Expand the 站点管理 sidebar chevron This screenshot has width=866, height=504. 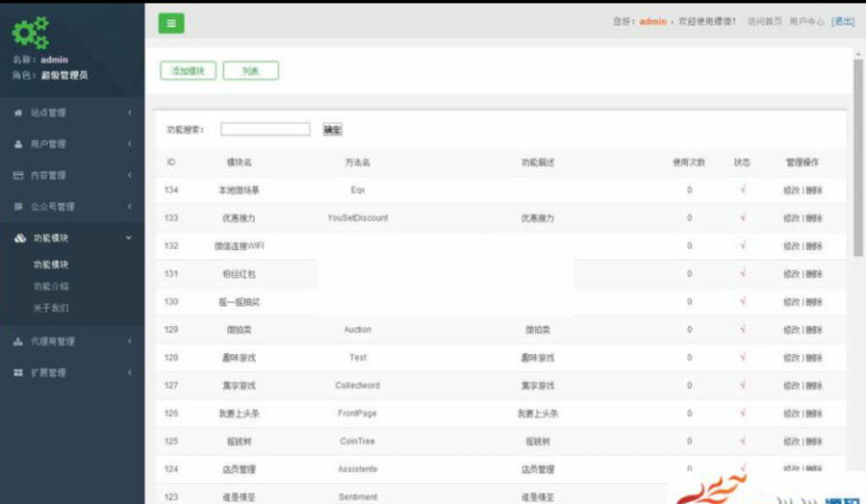coord(129,113)
